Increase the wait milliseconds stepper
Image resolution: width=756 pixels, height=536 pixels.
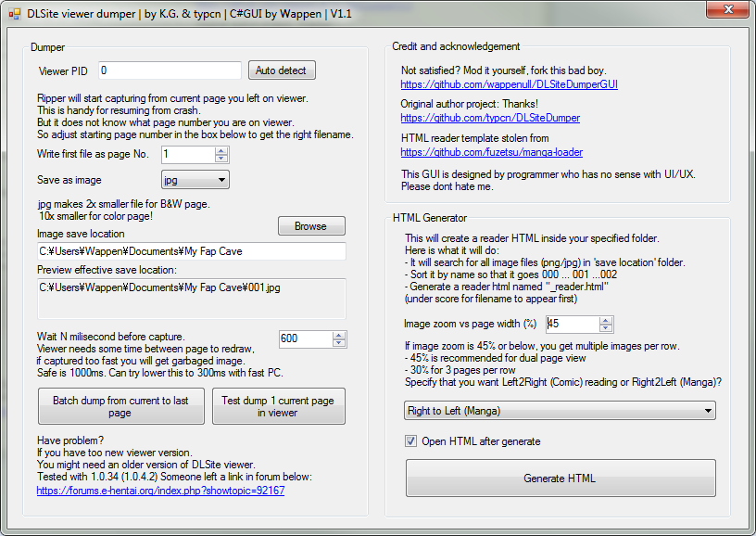click(339, 336)
